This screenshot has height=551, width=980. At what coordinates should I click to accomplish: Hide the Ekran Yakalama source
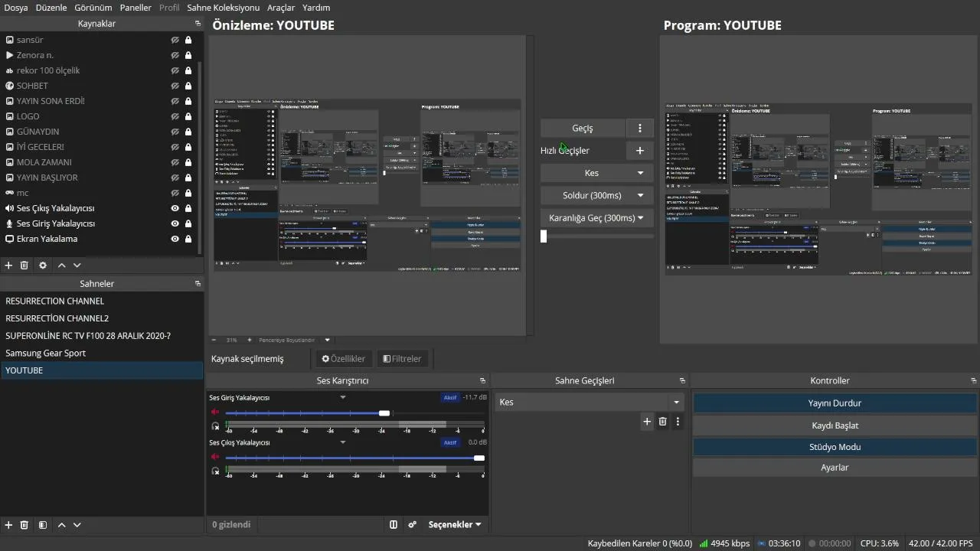click(175, 239)
